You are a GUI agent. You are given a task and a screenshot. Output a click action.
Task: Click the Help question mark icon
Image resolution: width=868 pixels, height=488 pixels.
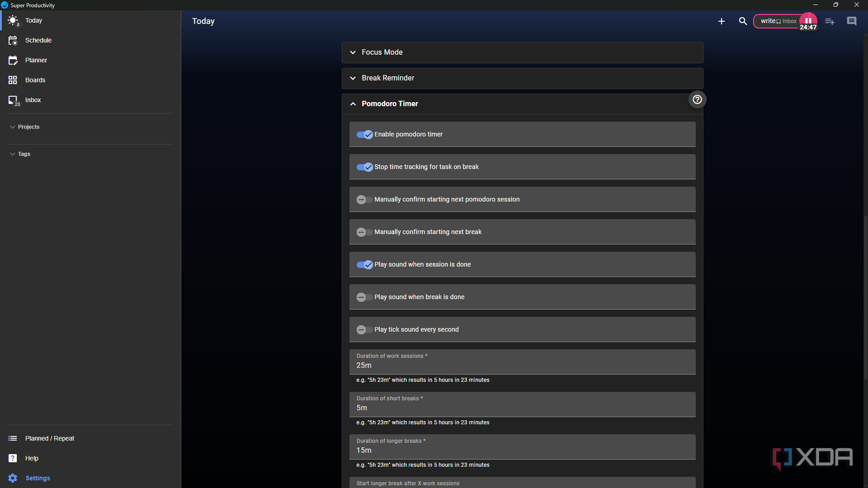point(13,458)
